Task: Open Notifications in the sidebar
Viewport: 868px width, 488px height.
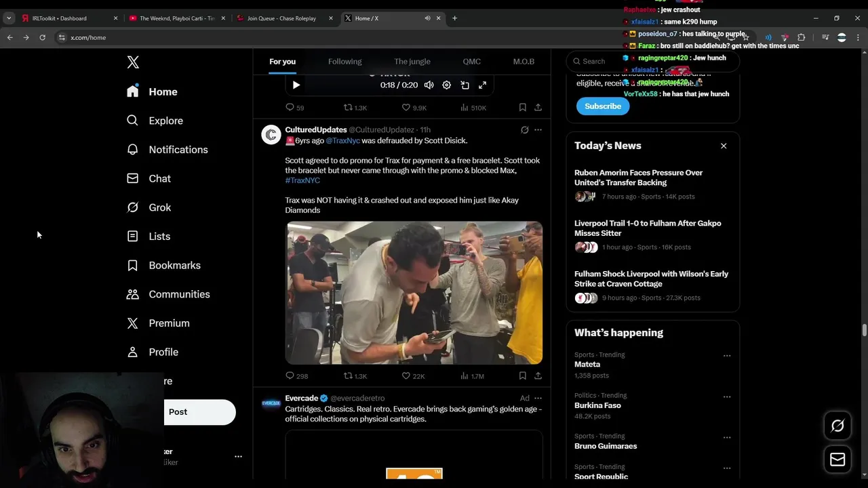Action: (167, 150)
